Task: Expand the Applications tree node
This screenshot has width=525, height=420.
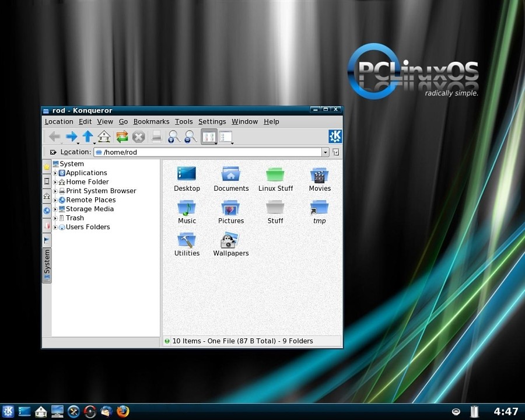Action: coord(55,173)
